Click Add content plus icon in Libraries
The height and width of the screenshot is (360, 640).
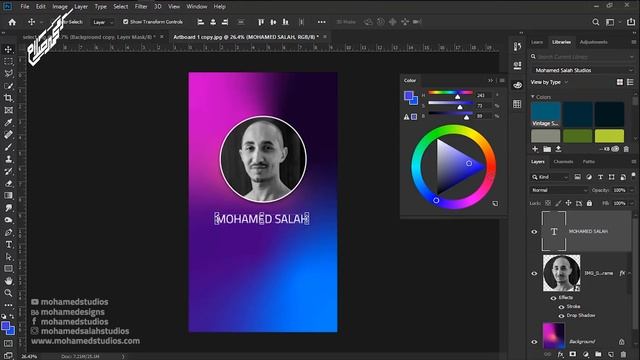click(x=535, y=149)
